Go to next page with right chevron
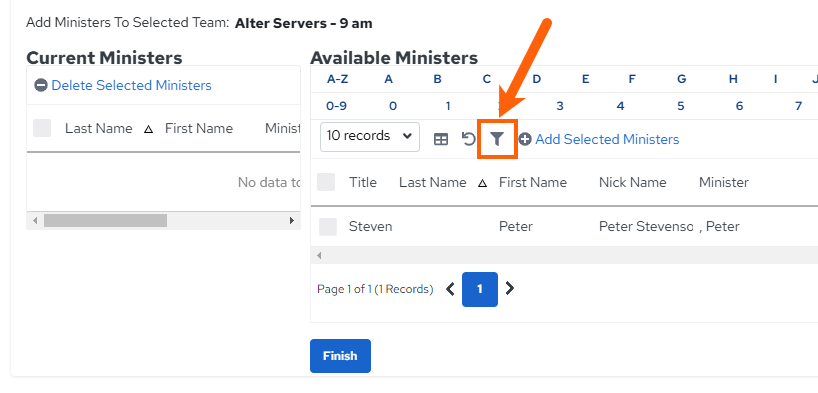 click(x=510, y=288)
